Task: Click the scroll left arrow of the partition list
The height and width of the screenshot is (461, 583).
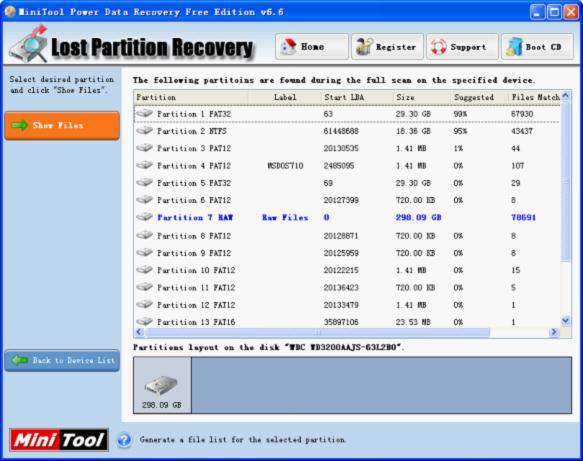Action: [139, 332]
